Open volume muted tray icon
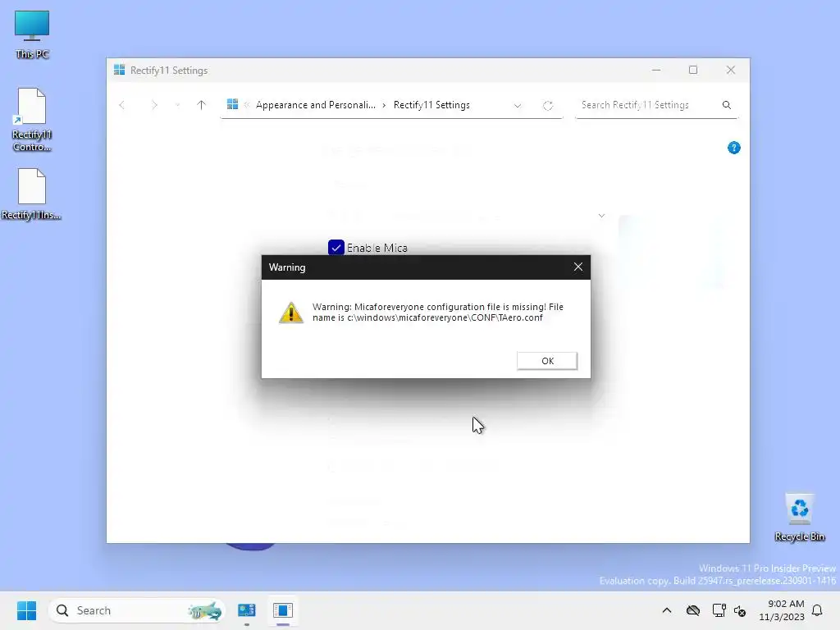Image resolution: width=840 pixels, height=630 pixels. click(x=740, y=610)
